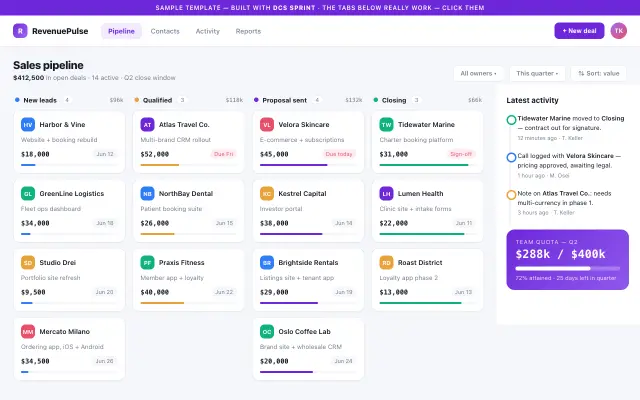Click the green dot beside Closing
This screenshot has width=640, height=400.
tap(376, 100)
